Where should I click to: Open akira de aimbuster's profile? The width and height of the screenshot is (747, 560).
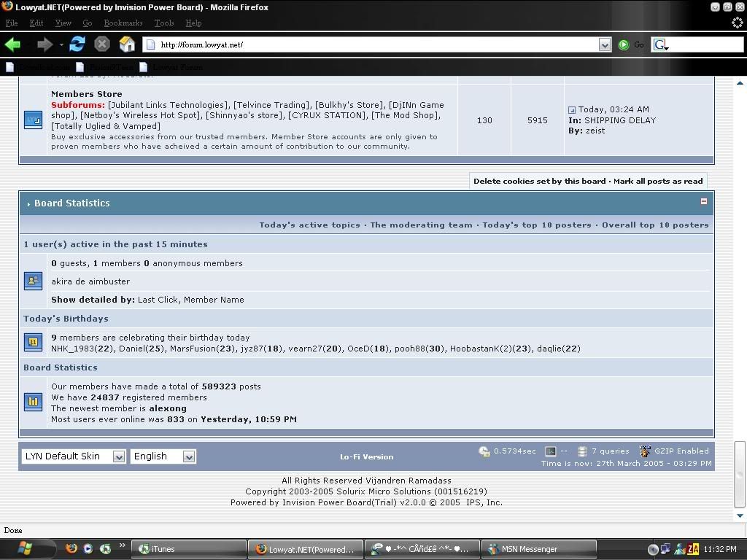[x=90, y=281]
